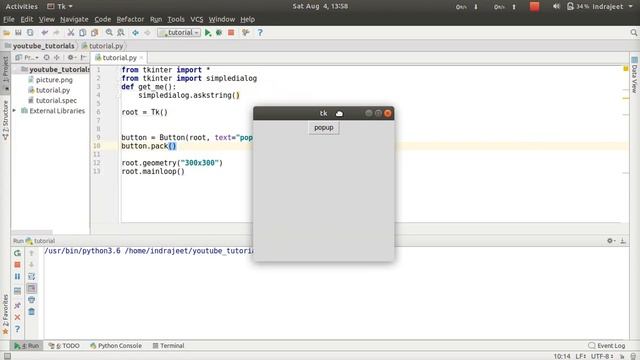The height and width of the screenshot is (360, 640).
Task: Click the Save All toolbar icon
Action: click(18, 33)
